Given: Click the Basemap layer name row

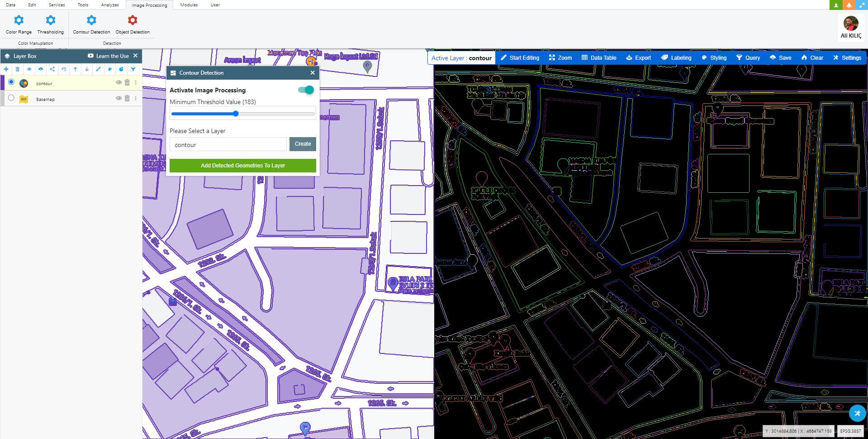Looking at the screenshot, I should point(71,99).
